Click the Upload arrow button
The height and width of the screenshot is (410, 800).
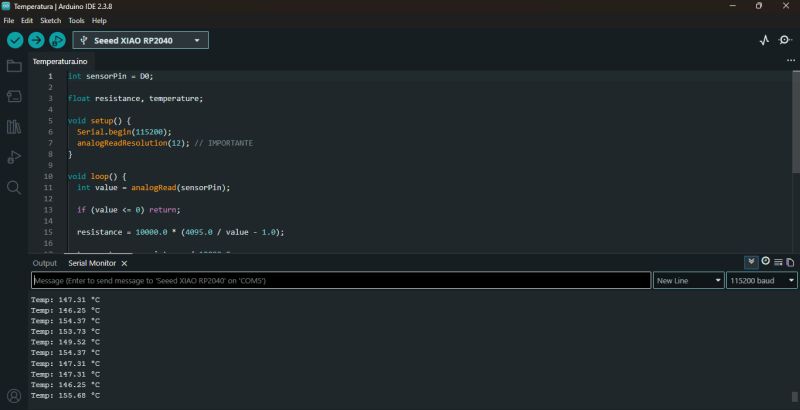36,40
